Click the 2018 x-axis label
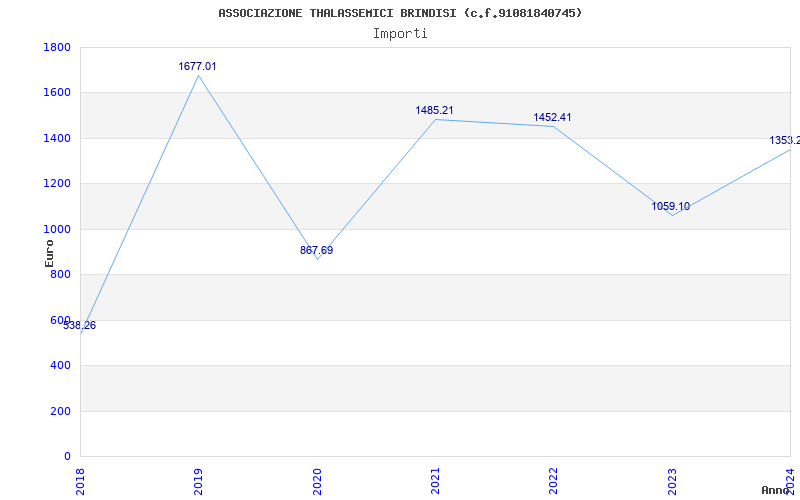The image size is (800, 500). click(x=80, y=481)
